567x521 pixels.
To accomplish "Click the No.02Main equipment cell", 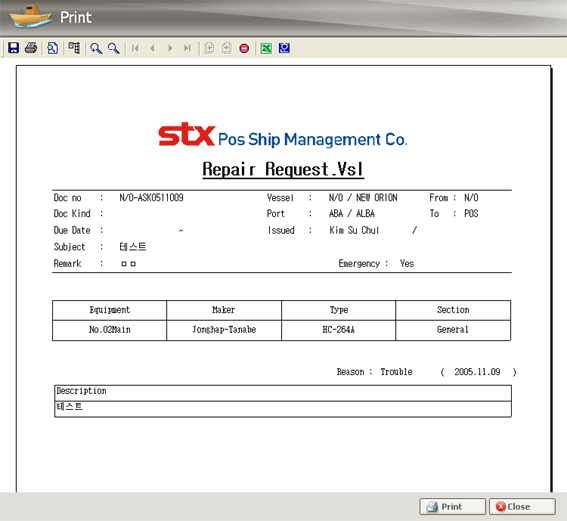I will (110, 330).
